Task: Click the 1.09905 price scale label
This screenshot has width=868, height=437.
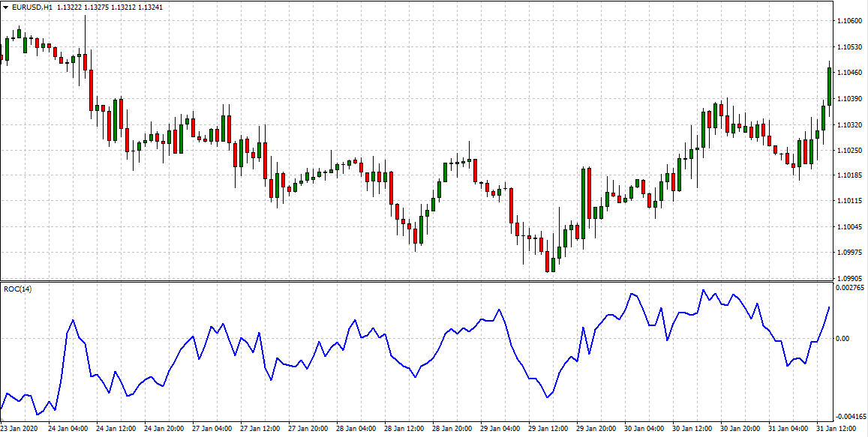Action: pyautogui.click(x=849, y=277)
